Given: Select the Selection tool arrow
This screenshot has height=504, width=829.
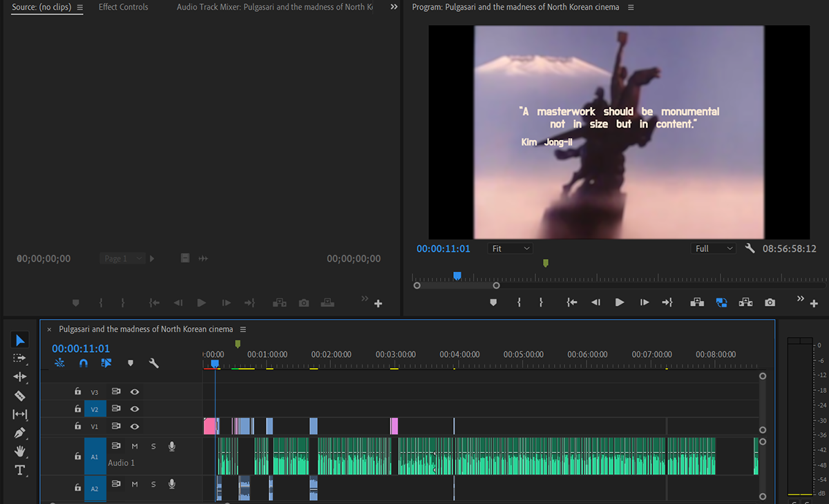Looking at the screenshot, I should pyautogui.click(x=20, y=340).
